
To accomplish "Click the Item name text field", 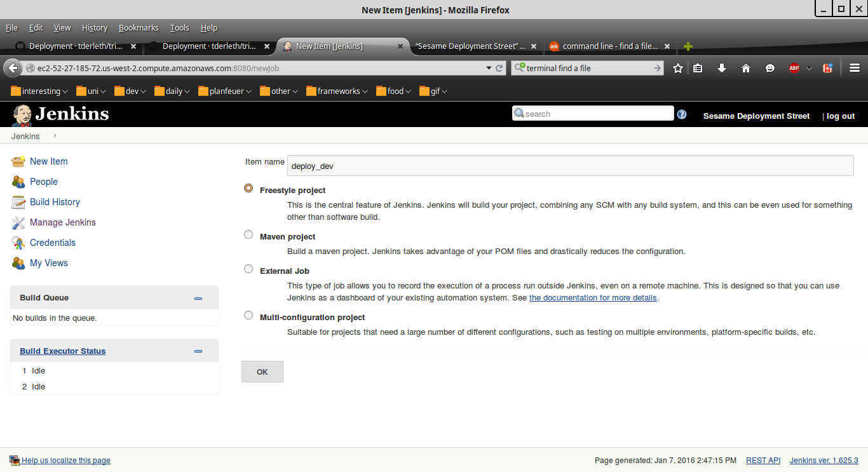I will pos(570,166).
